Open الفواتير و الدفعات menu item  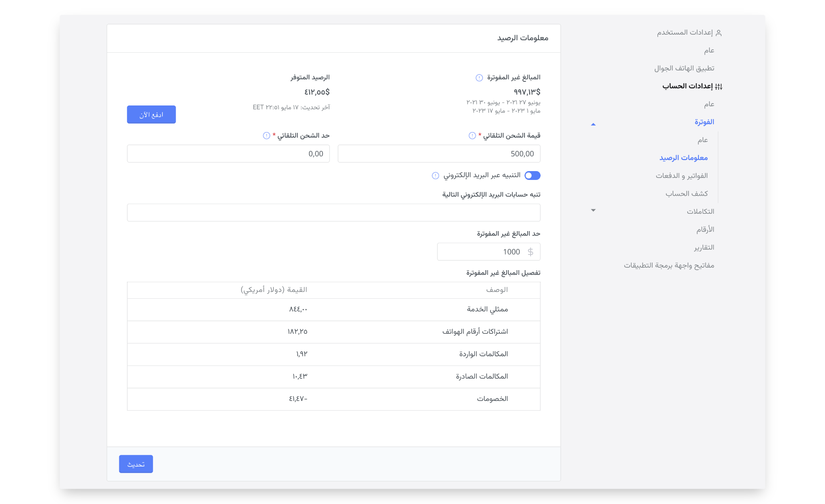coord(682,176)
